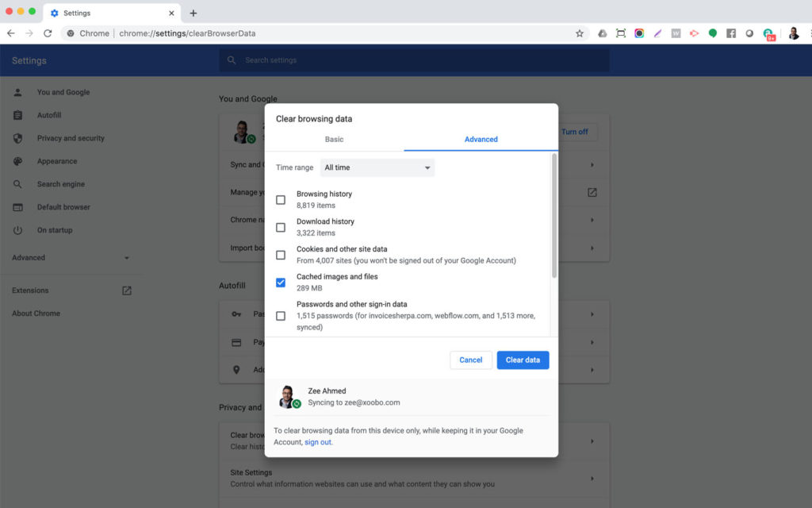Click the back navigation arrow
812x508 pixels.
11,33
